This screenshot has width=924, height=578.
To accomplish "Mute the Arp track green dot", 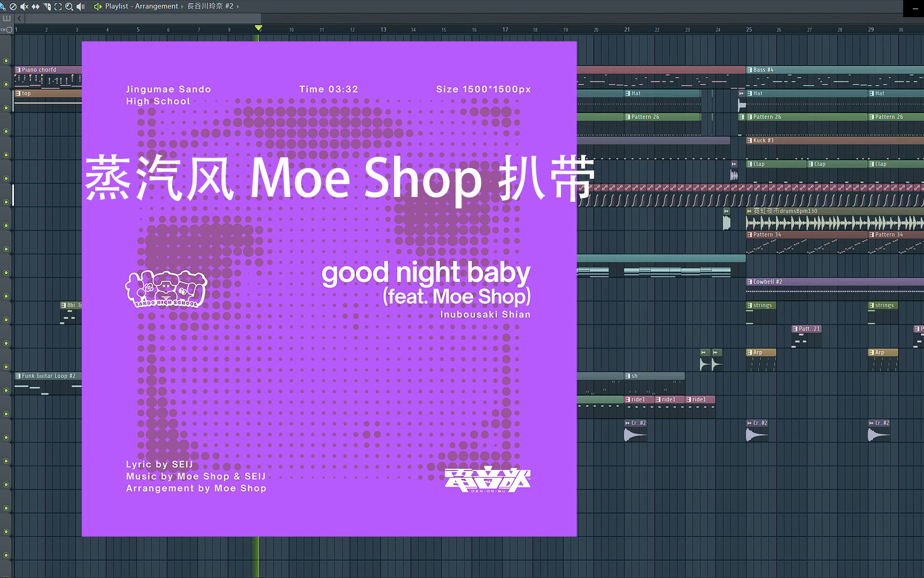I will click(x=6, y=367).
